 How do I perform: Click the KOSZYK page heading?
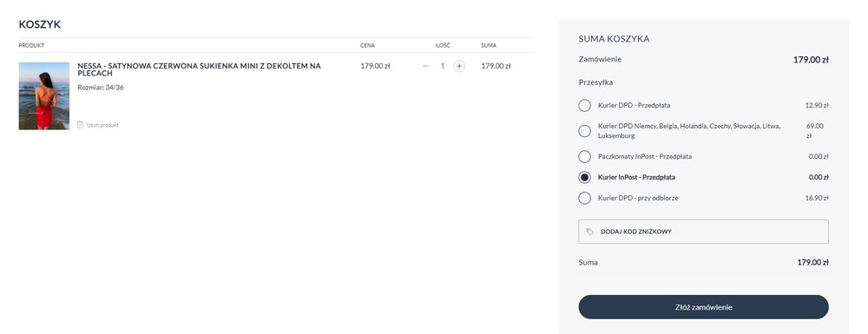pos(40,24)
